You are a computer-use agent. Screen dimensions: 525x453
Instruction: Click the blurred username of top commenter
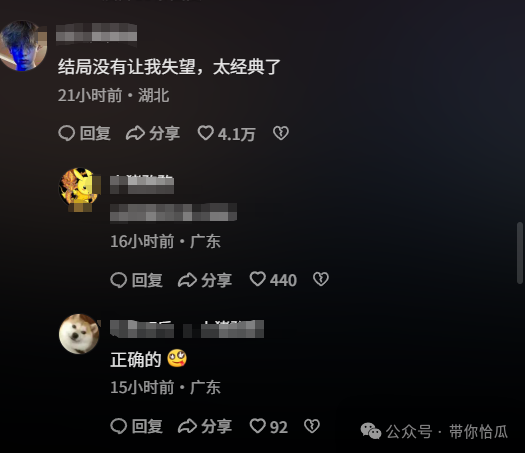[96, 32]
